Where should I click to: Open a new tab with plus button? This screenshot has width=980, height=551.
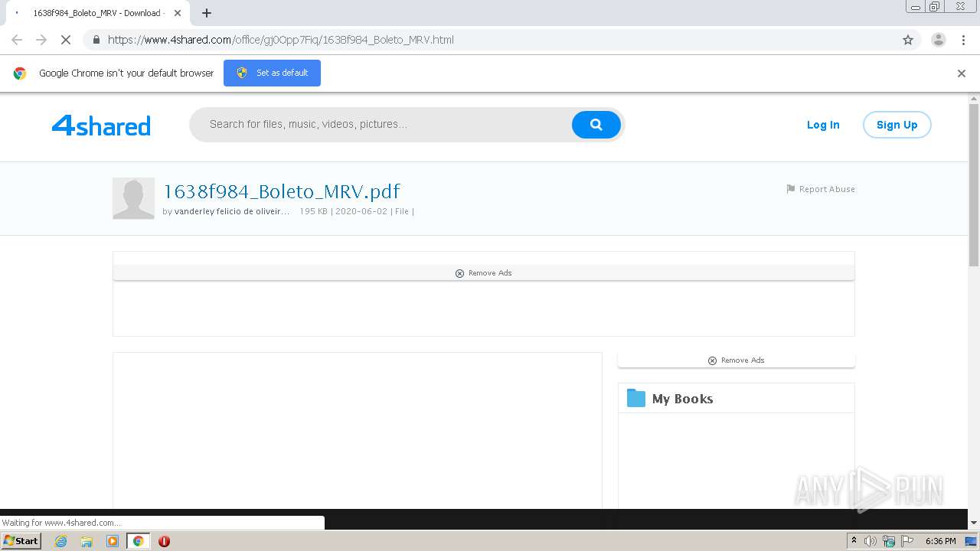[x=207, y=13]
